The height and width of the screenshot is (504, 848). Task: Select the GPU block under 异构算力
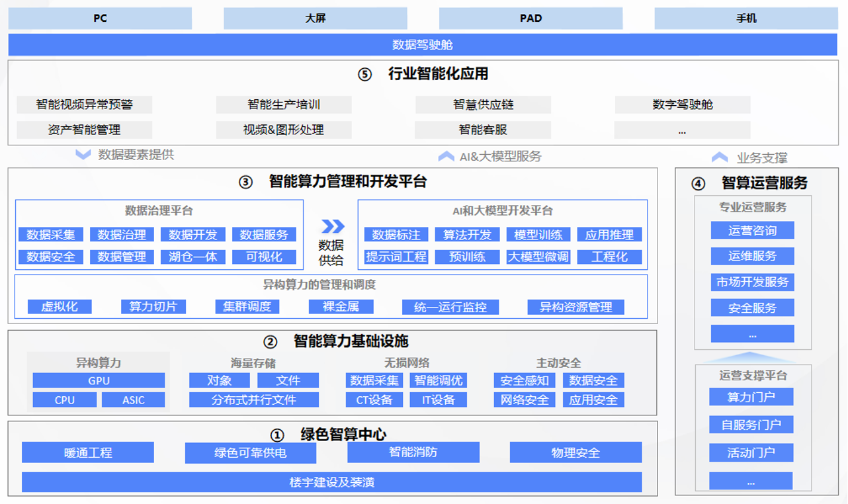click(x=98, y=380)
